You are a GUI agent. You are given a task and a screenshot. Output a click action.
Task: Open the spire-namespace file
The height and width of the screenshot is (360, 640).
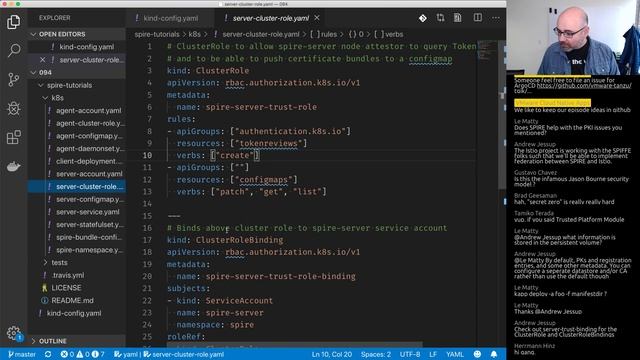pyautogui.click(x=77, y=250)
